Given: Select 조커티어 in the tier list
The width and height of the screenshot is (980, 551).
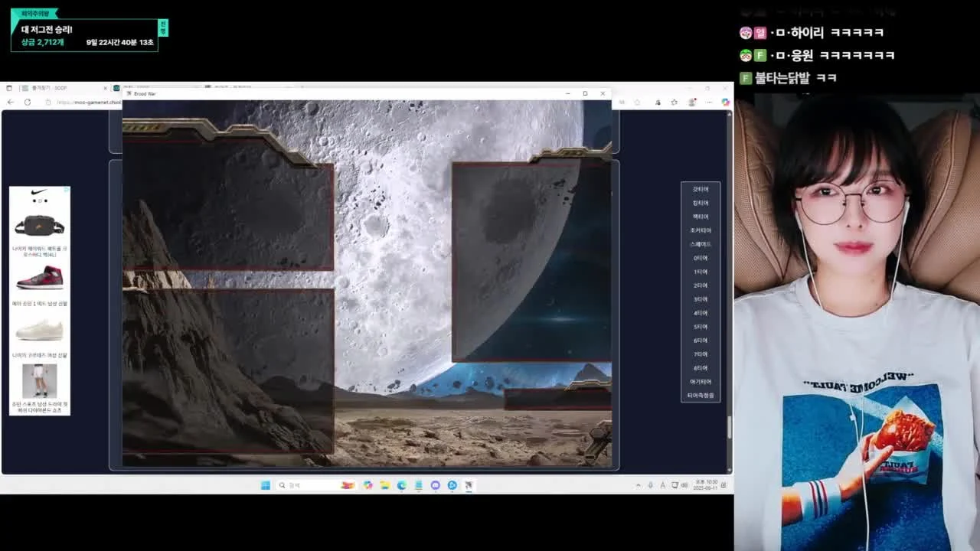Looking at the screenshot, I should pos(701,230).
